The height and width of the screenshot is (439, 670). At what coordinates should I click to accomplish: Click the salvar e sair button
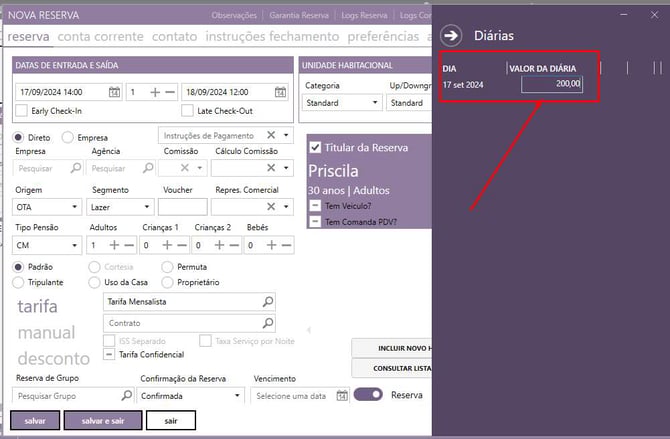[x=103, y=421]
